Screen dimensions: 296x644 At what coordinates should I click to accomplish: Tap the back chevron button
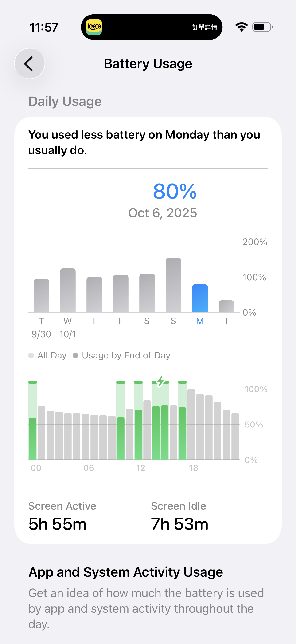(x=29, y=64)
